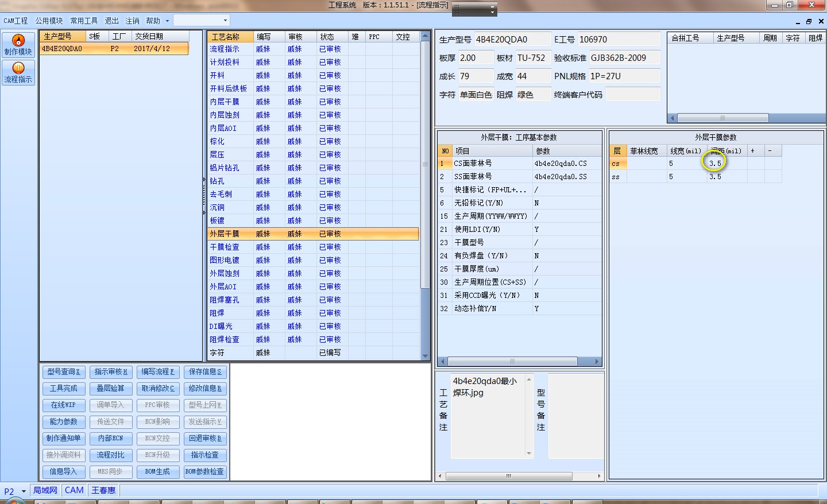Click the BOM参数检查 button
The height and width of the screenshot is (504, 827).
pyautogui.click(x=205, y=472)
